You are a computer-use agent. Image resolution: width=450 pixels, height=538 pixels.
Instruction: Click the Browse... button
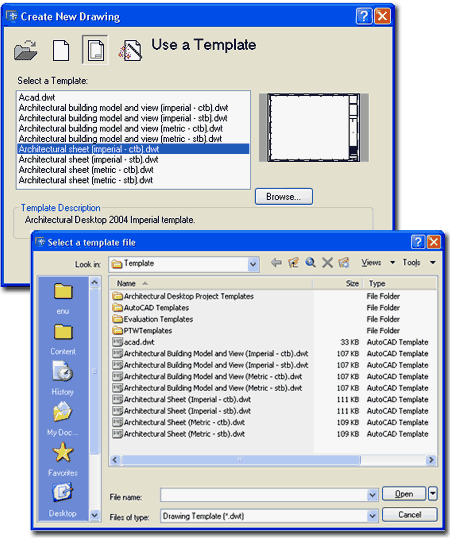click(284, 197)
